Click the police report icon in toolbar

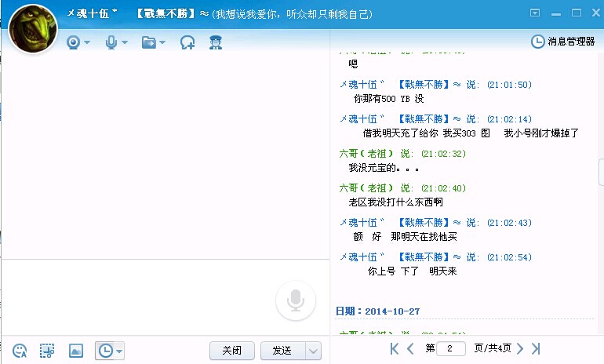point(215,42)
